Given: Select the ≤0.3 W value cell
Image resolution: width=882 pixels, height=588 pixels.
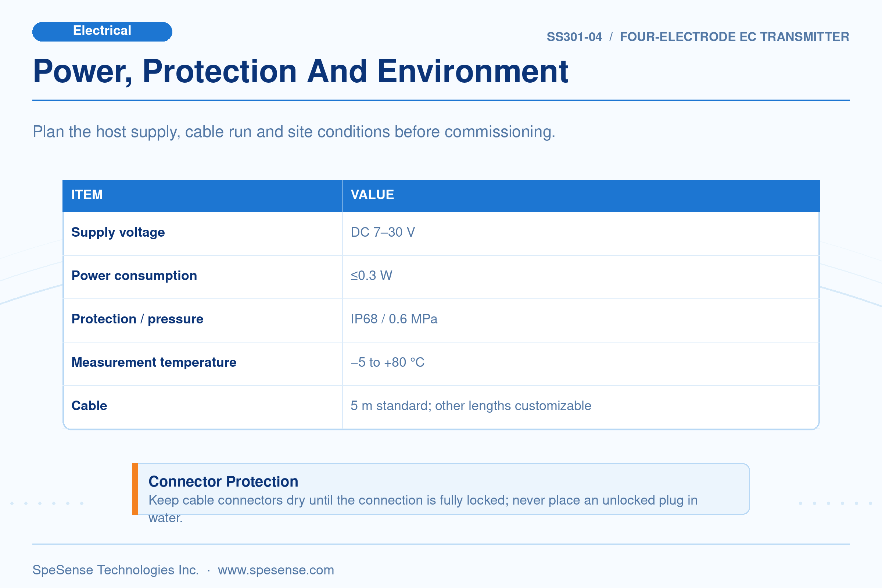Looking at the screenshot, I should pos(581,277).
